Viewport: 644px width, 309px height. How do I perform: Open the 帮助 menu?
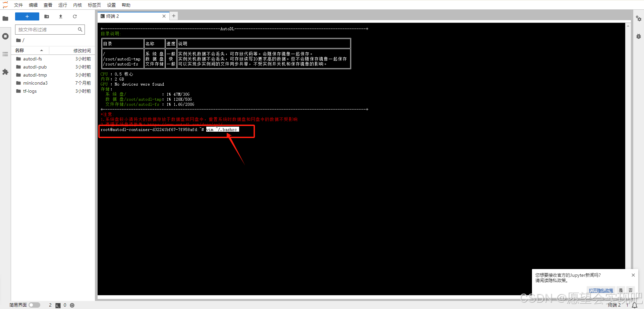126,5
